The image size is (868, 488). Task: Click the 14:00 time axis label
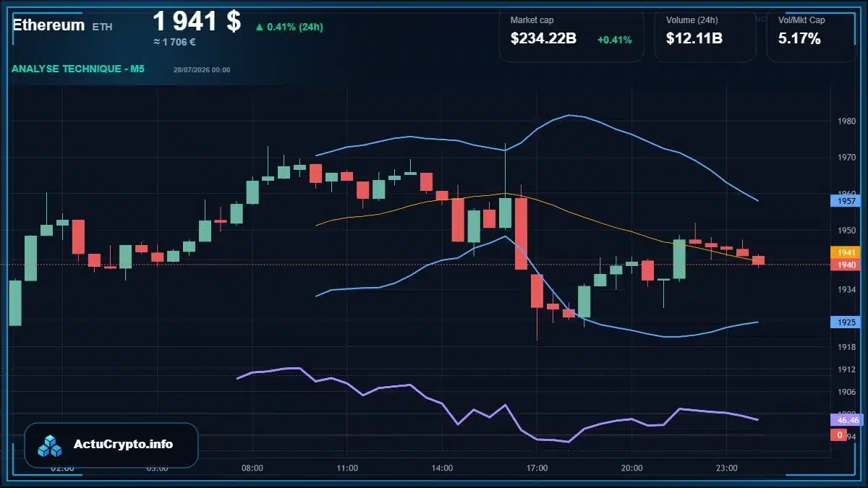click(x=442, y=468)
